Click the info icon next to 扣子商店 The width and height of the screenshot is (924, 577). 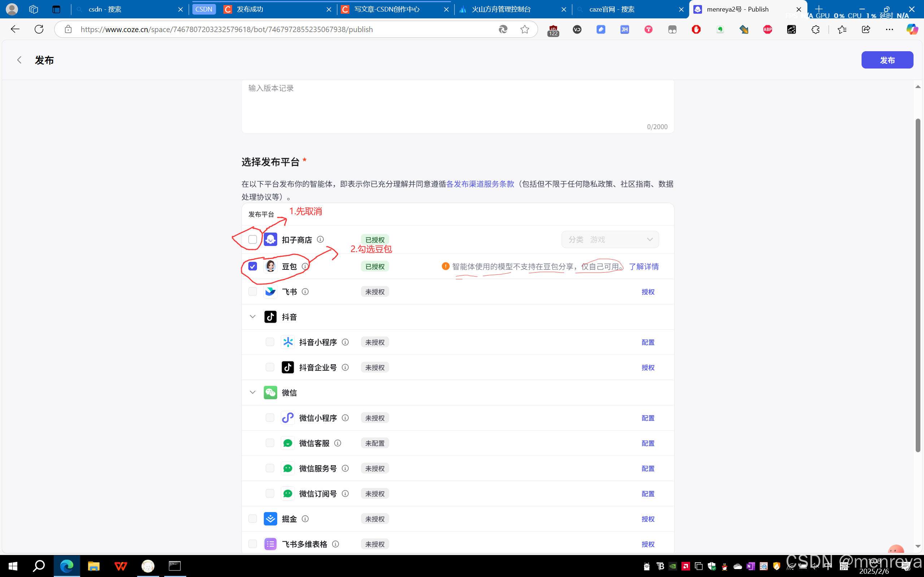pyautogui.click(x=321, y=239)
